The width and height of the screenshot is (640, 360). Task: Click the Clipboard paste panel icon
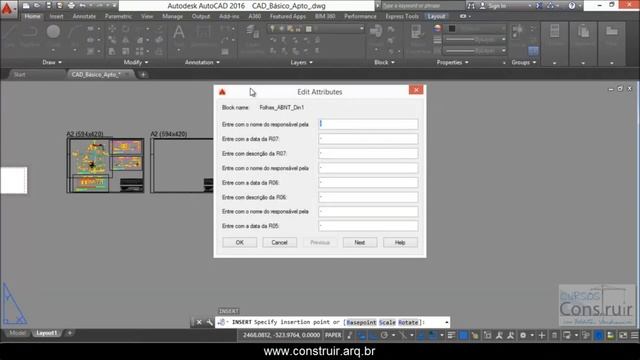[583, 32]
